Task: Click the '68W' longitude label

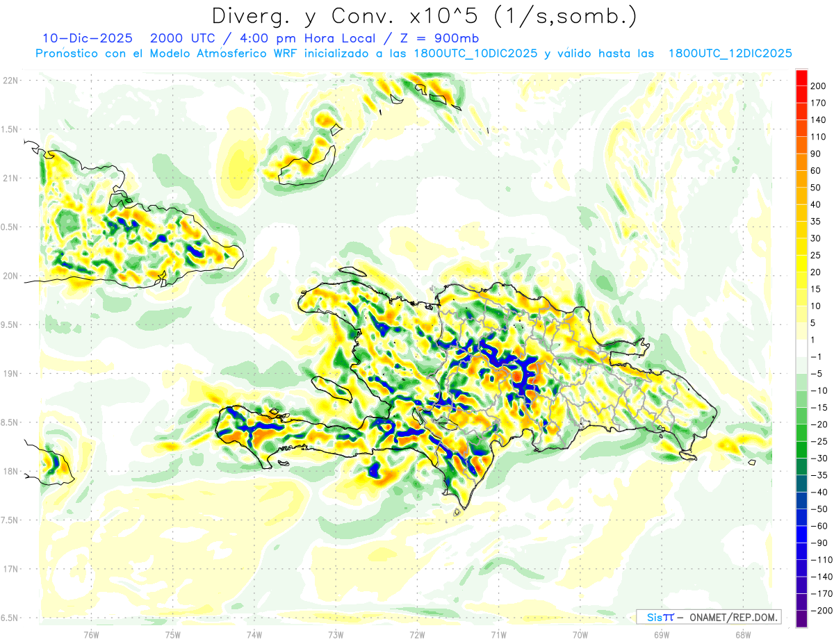Action: click(743, 634)
